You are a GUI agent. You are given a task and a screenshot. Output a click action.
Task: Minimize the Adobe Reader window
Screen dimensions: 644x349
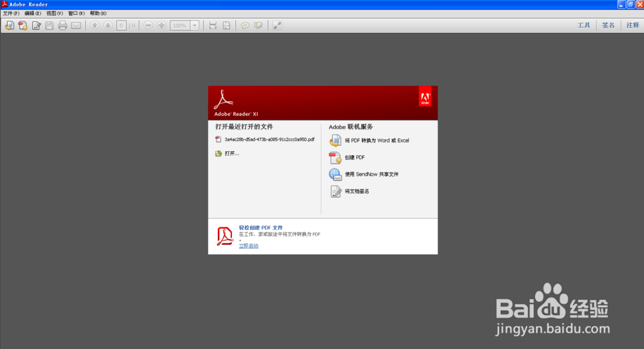(x=621, y=5)
